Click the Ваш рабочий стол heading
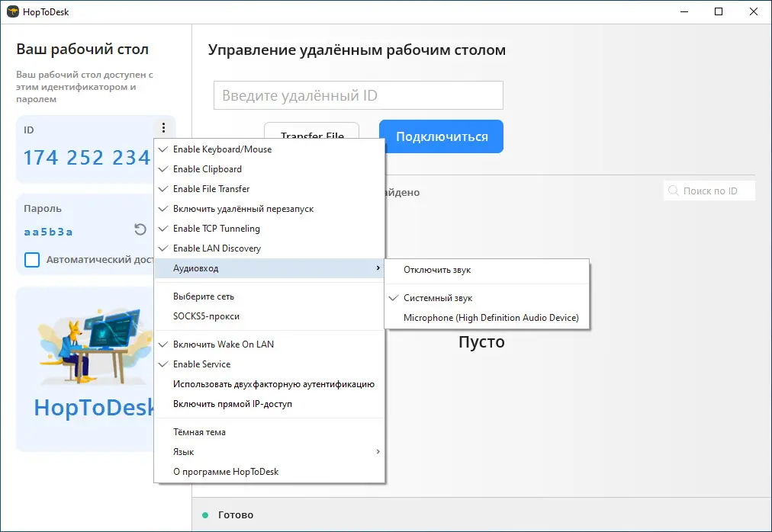772x532 pixels. click(x=82, y=50)
